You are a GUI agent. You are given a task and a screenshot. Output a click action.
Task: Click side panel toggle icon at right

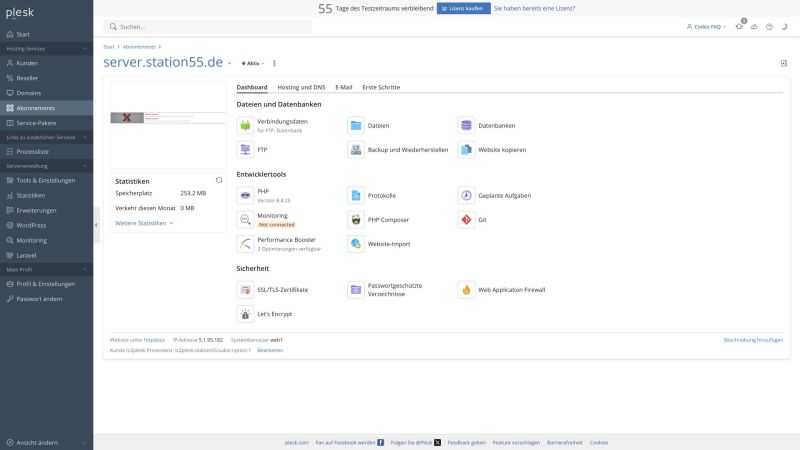784,63
